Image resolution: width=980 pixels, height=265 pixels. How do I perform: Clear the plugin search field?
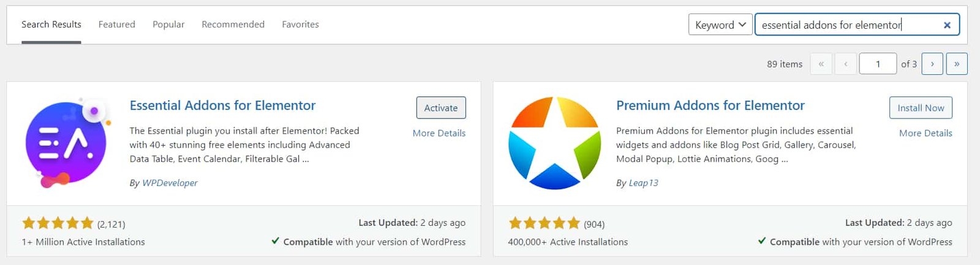tap(947, 25)
